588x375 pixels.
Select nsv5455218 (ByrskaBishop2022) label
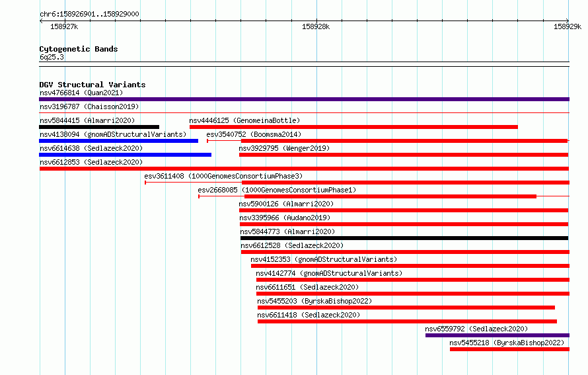507,343
